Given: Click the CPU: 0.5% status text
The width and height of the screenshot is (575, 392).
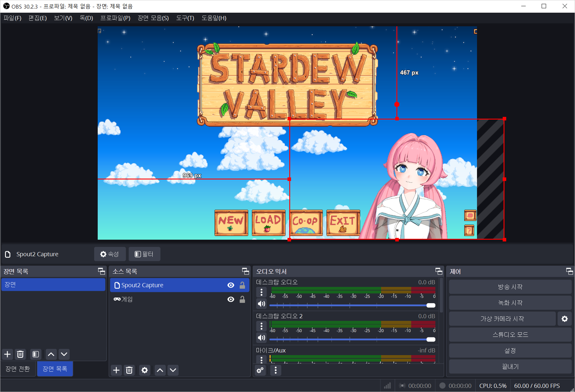Looking at the screenshot, I should coord(493,386).
